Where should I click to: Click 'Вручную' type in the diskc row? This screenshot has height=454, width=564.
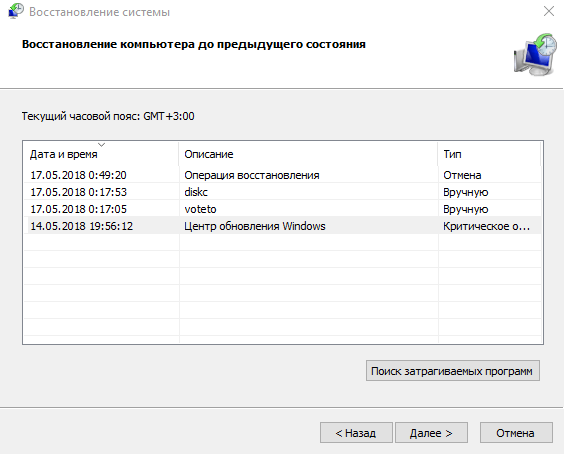point(465,192)
